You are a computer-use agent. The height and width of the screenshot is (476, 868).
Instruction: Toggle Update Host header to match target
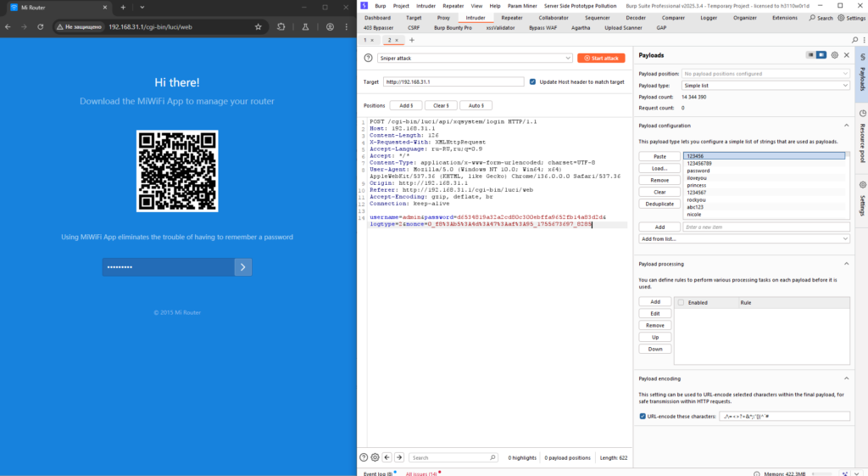pyautogui.click(x=532, y=81)
